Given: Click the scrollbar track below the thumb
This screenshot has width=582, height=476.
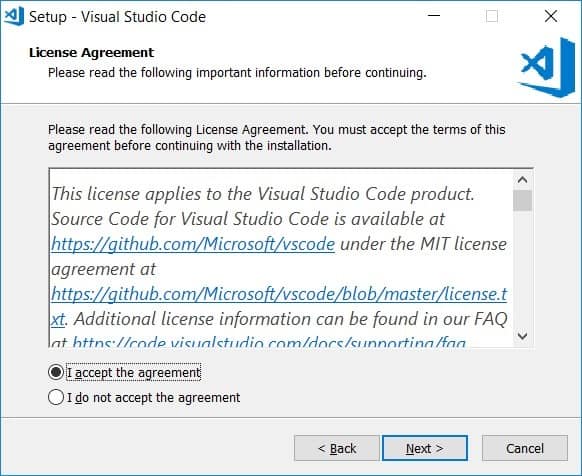Looking at the screenshot, I should coord(523,269).
